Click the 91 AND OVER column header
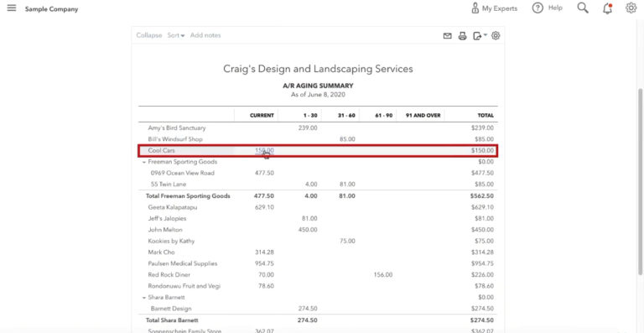 423,116
